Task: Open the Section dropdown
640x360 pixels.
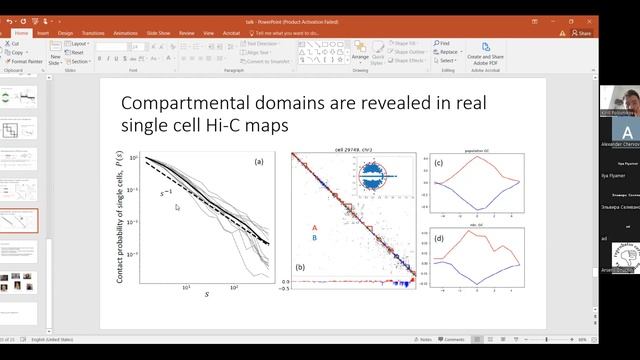Action: 78,61
